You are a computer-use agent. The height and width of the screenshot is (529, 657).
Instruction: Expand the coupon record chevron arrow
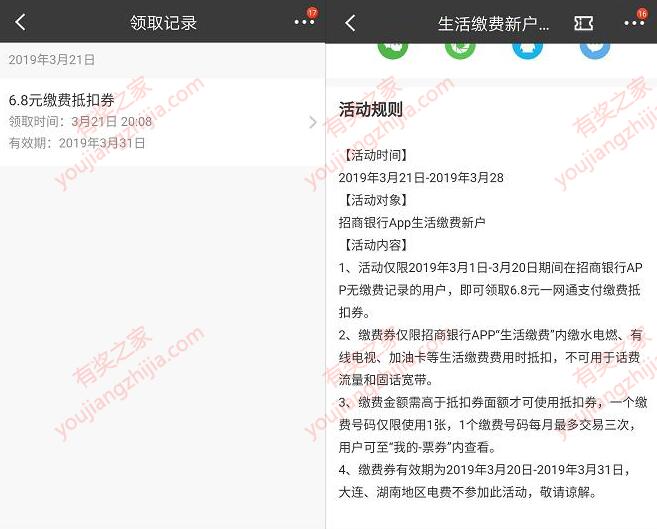click(x=313, y=122)
